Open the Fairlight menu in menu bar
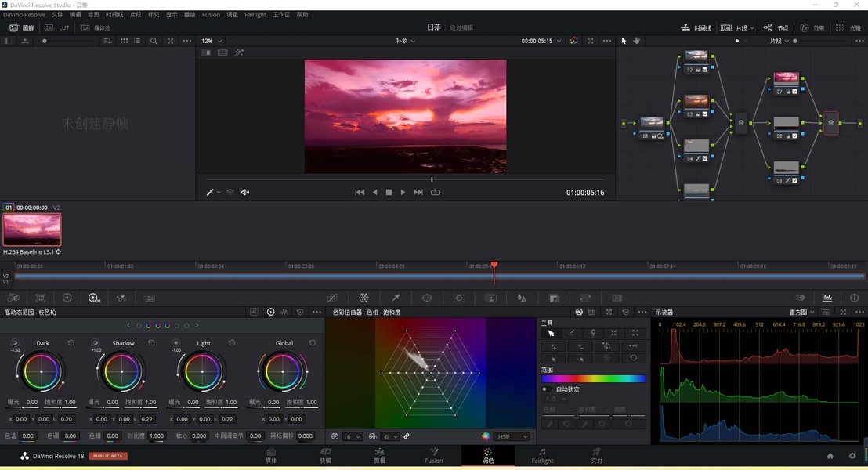 point(255,15)
